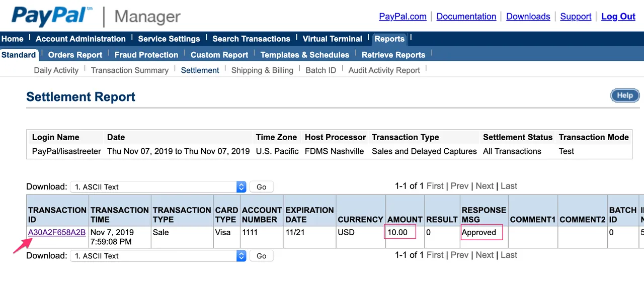The height and width of the screenshot is (288, 644).
Task: Select the PayPal/lisastreeter login name value
Action: 66,151
